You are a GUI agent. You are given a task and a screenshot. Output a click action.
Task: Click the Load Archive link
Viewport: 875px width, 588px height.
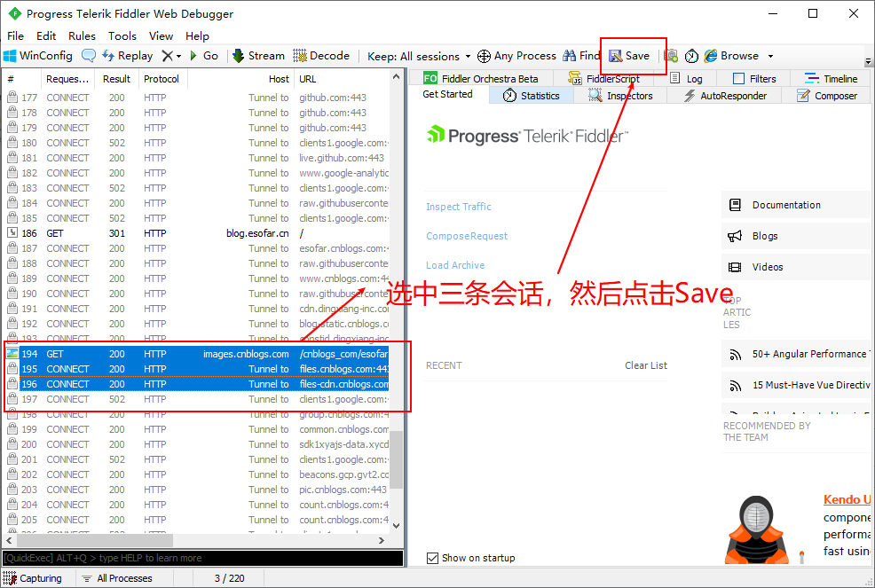click(454, 265)
